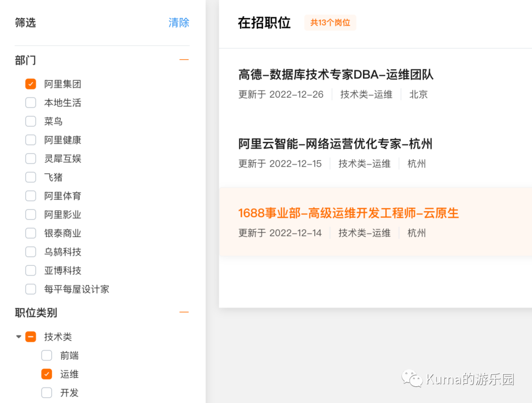The width and height of the screenshot is (532, 403).
Task: Tick the 菜鸟 checkbox
Action: coord(31,122)
